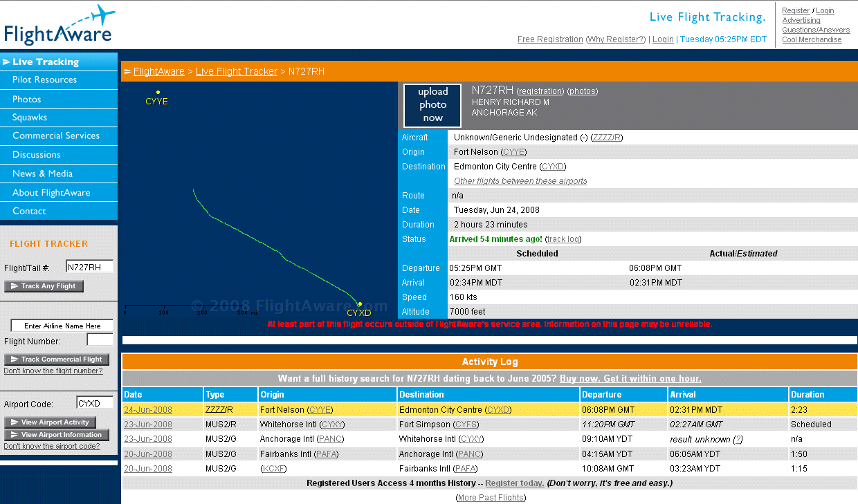Click the Flight Number input box
Viewport: 858px width, 504px height.
click(x=100, y=340)
